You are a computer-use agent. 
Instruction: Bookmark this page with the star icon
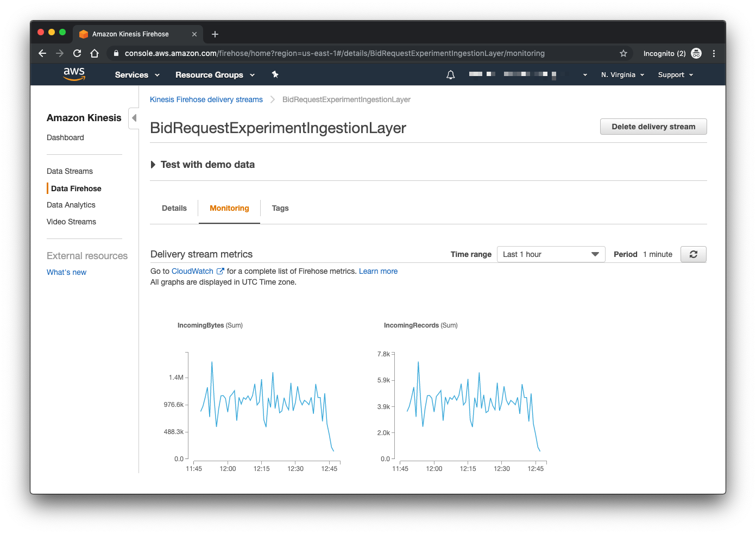623,53
